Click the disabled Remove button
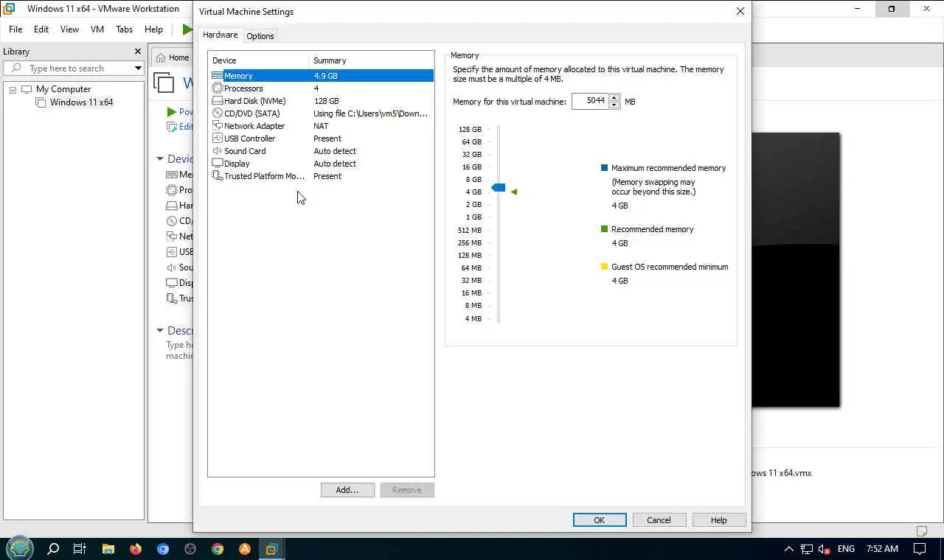The width and height of the screenshot is (944, 560). pyautogui.click(x=407, y=490)
